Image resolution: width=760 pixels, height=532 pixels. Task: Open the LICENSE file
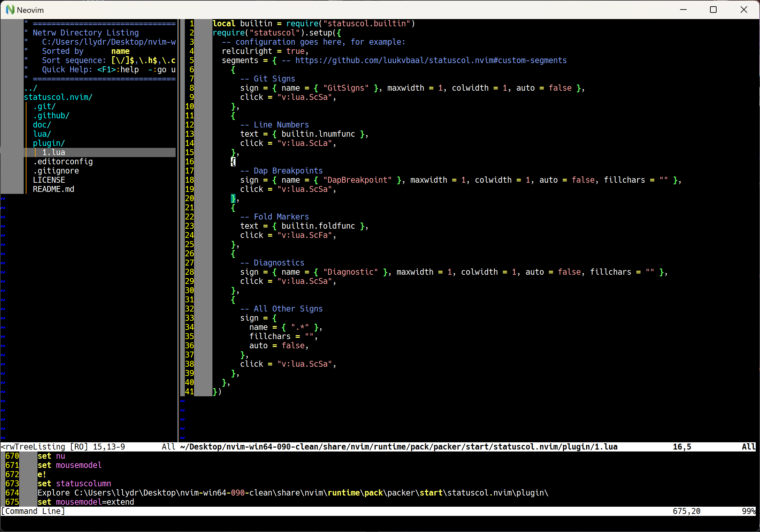pos(49,180)
